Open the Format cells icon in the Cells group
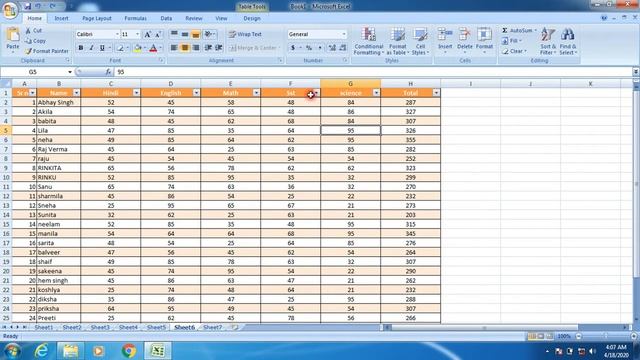Screen dimensions: 640x360 point(484,34)
